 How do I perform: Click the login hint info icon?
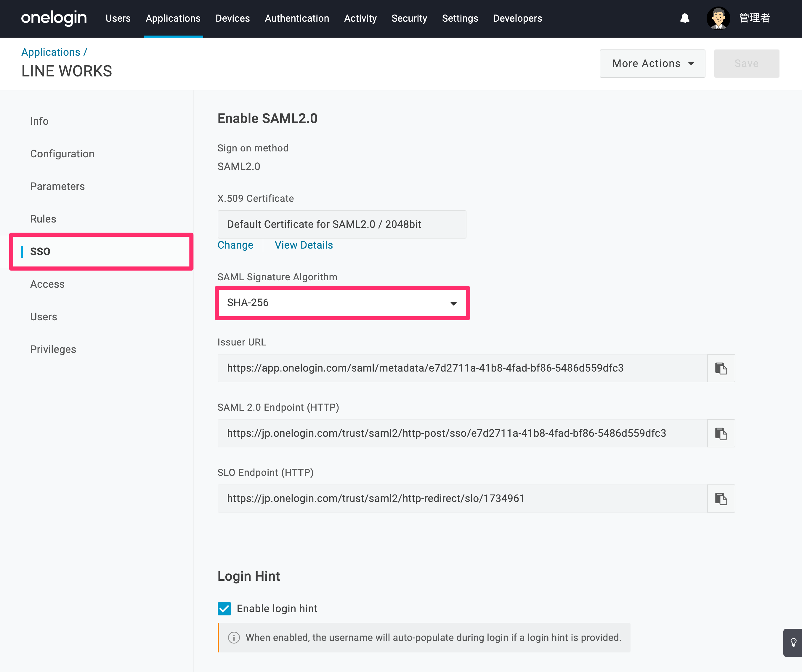coord(234,638)
